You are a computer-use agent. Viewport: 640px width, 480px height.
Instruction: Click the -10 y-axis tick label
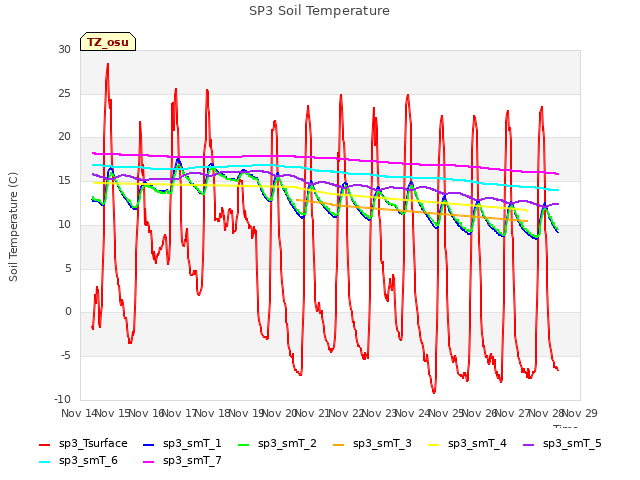pos(63,399)
